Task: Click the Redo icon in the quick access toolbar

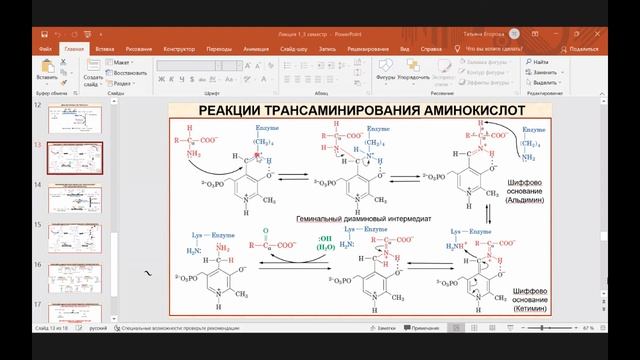Action: [x=74, y=34]
